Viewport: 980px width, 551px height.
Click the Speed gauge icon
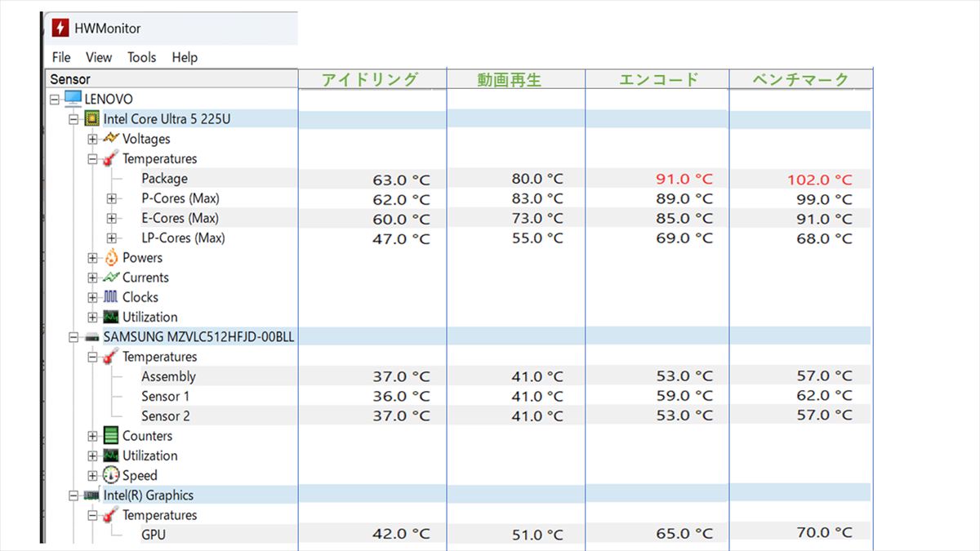click(x=111, y=475)
